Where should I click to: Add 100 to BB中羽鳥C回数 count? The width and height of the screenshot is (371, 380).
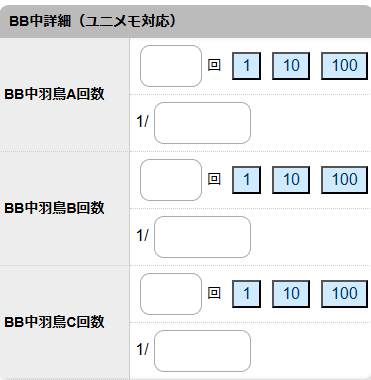(345, 294)
